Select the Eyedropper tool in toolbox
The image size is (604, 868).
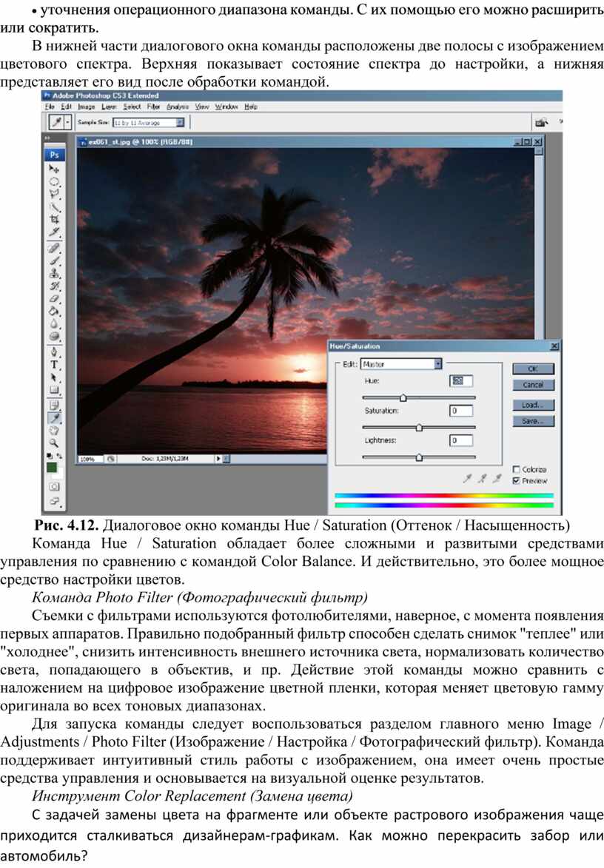pos(54,419)
